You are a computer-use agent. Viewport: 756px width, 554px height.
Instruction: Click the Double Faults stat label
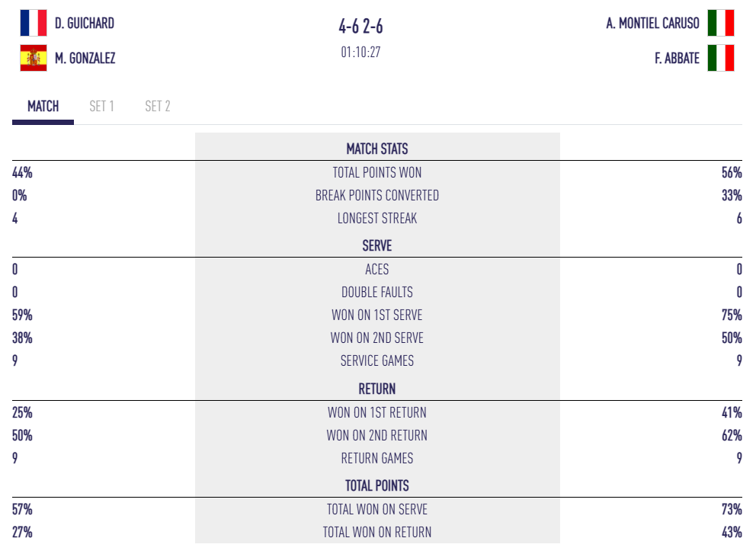(377, 293)
